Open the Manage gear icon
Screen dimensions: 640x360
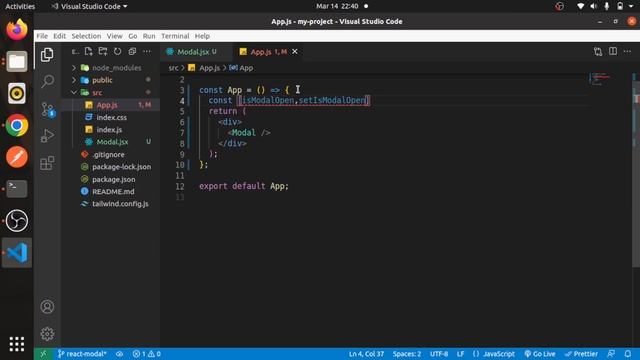(47, 334)
